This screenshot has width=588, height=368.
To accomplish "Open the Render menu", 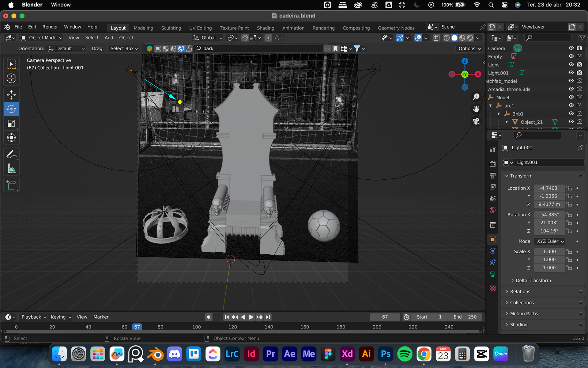I will [x=50, y=27].
